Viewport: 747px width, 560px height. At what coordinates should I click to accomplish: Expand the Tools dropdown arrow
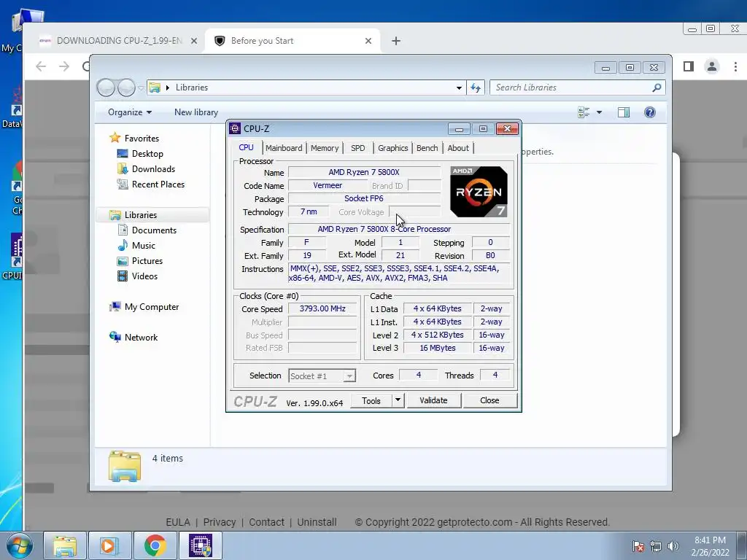point(398,400)
